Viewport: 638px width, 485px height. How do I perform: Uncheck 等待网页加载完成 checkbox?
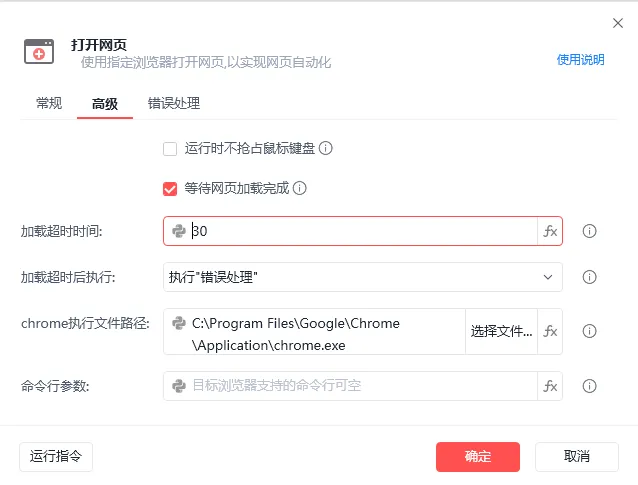point(170,188)
